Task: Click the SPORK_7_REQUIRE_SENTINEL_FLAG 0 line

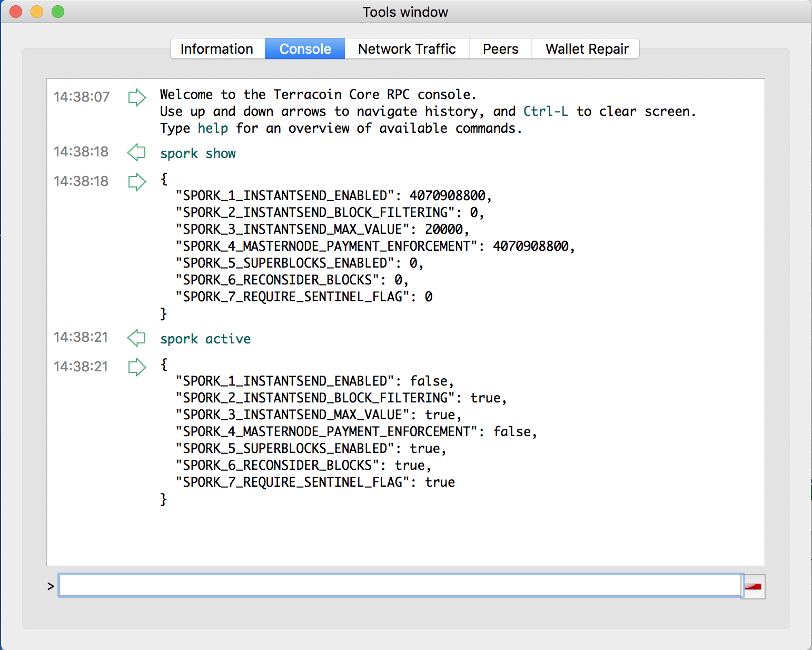Action: tap(304, 297)
